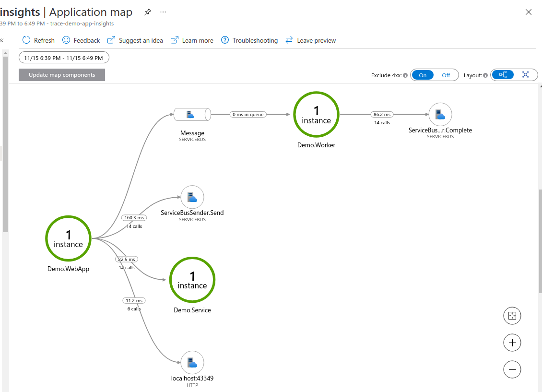Viewport: 542px width, 392px height.
Task: Click Leave preview button
Action: point(310,40)
